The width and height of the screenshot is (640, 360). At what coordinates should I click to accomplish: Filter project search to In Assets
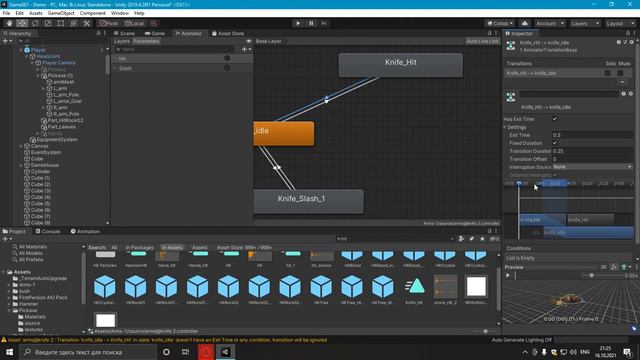(172, 247)
